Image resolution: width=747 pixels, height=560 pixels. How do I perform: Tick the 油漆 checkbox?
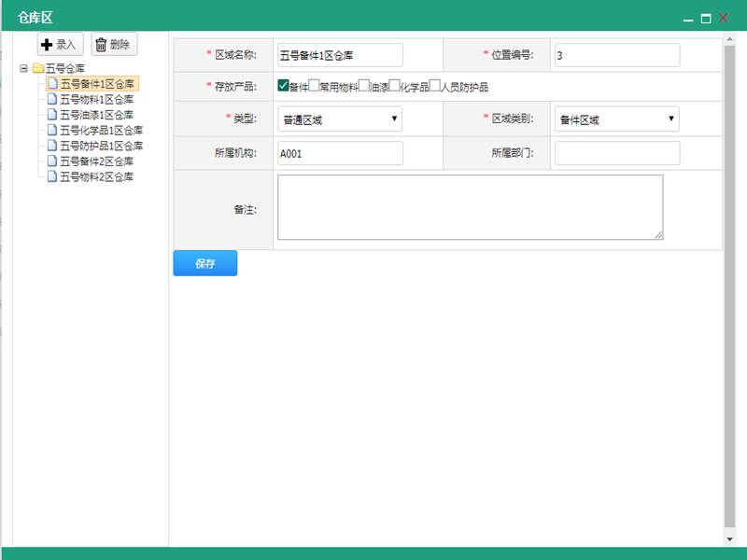[x=365, y=86]
